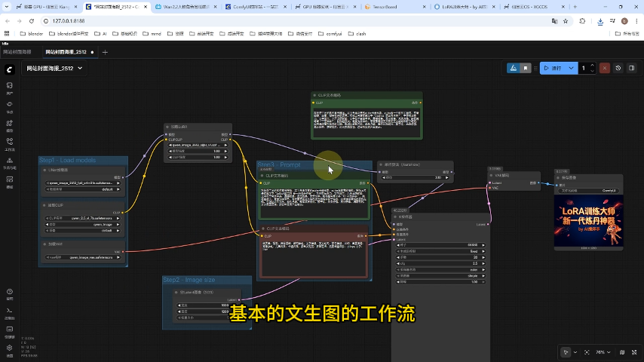The height and width of the screenshot is (362, 644).
Task: Click the gray square icon beside Manager
Action: 526,68
